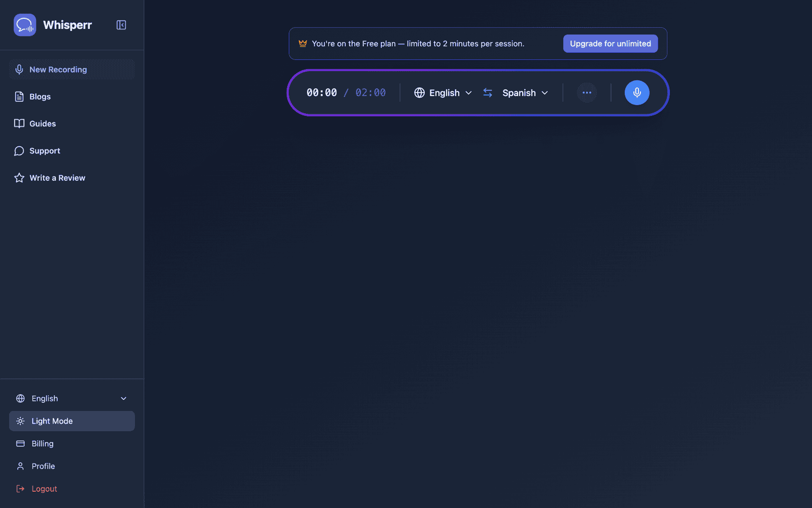Swap source and target languages

pos(488,92)
